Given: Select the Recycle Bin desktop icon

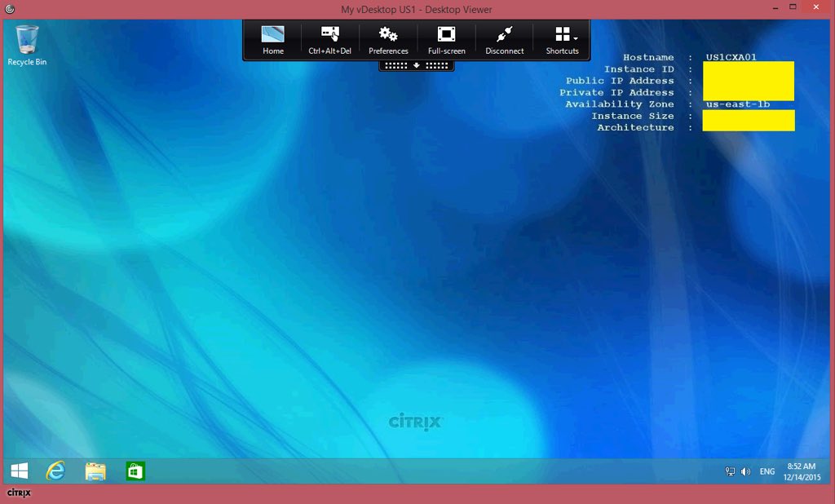Looking at the screenshot, I should click(27, 46).
